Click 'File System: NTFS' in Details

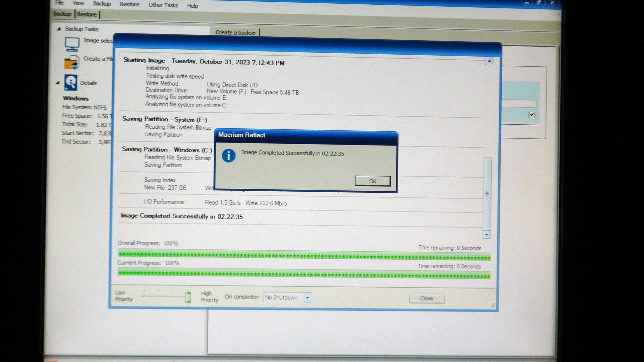click(x=84, y=107)
